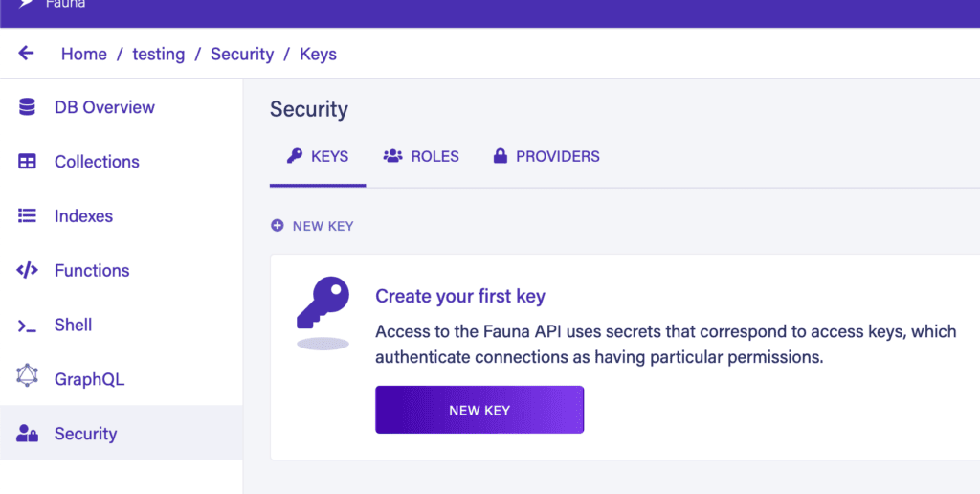Viewport: 980px width, 494px height.
Task: Switch to the Keys tab
Action: pyautogui.click(x=318, y=156)
